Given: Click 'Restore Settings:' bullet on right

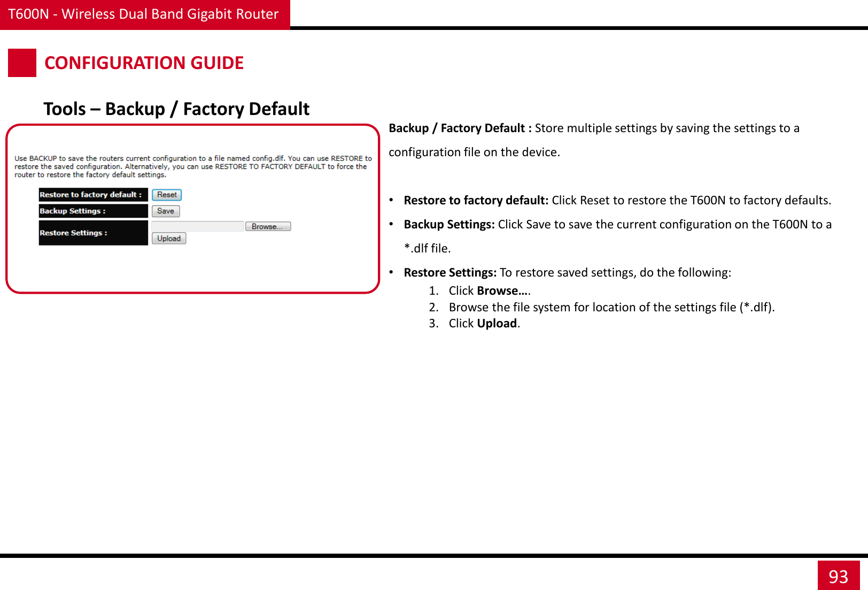Looking at the screenshot, I should point(567,273).
